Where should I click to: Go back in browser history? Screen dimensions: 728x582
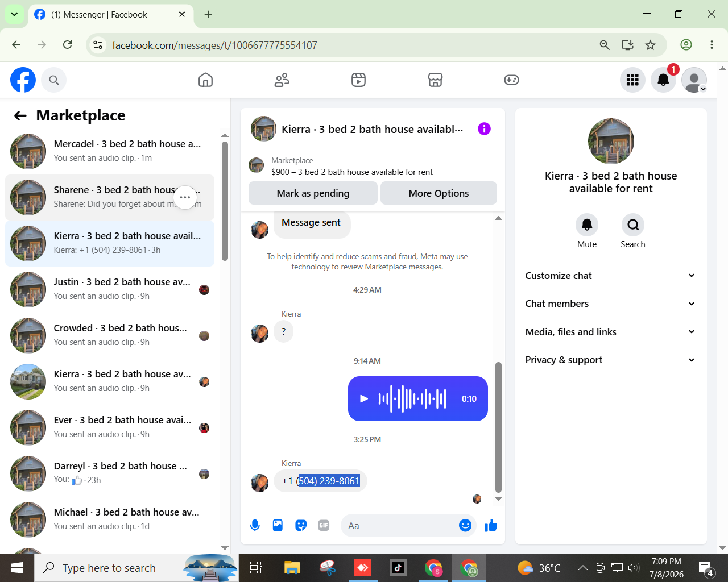click(16, 45)
